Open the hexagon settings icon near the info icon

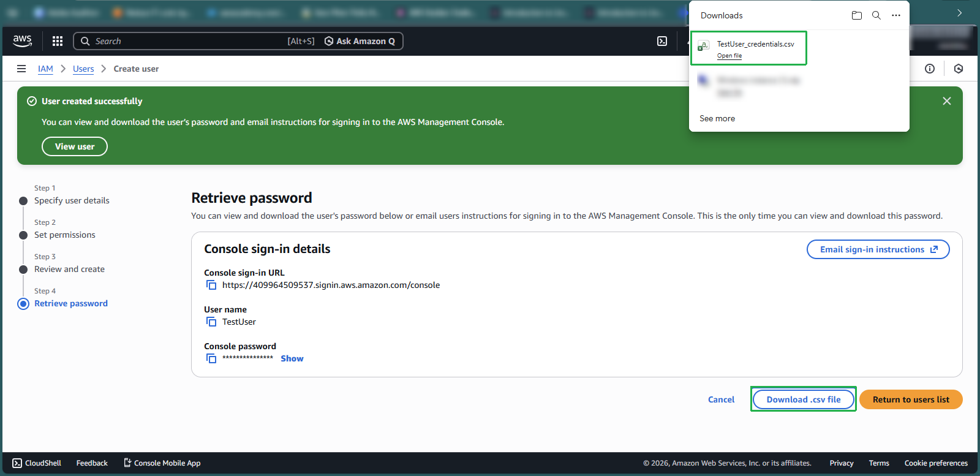(959, 69)
